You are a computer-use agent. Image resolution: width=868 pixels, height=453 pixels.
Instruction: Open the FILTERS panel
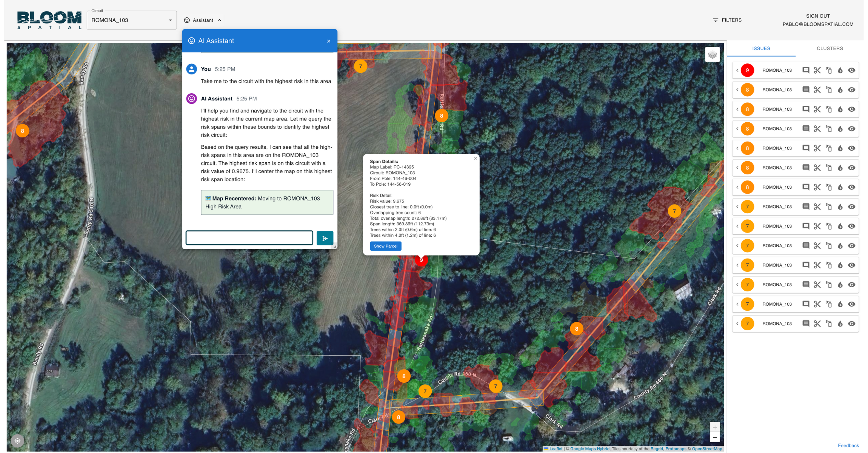[727, 20]
